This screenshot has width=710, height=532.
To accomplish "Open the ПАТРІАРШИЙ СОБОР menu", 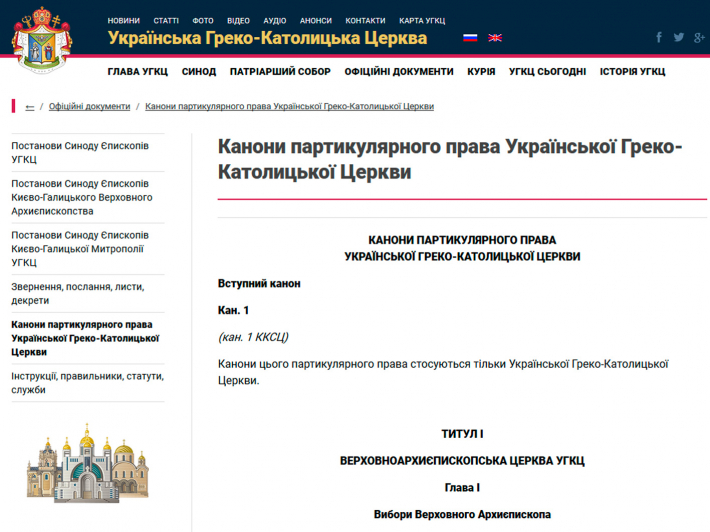I will point(280,71).
